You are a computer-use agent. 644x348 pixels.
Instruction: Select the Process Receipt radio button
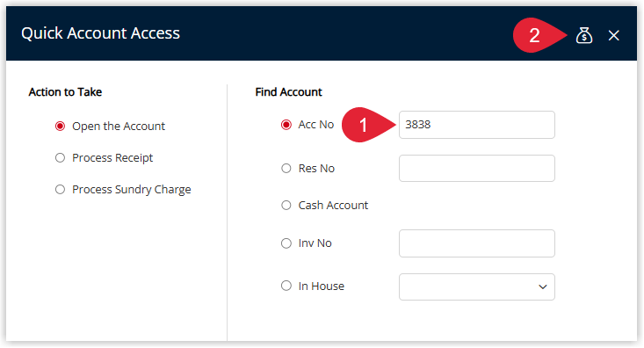[60, 158]
